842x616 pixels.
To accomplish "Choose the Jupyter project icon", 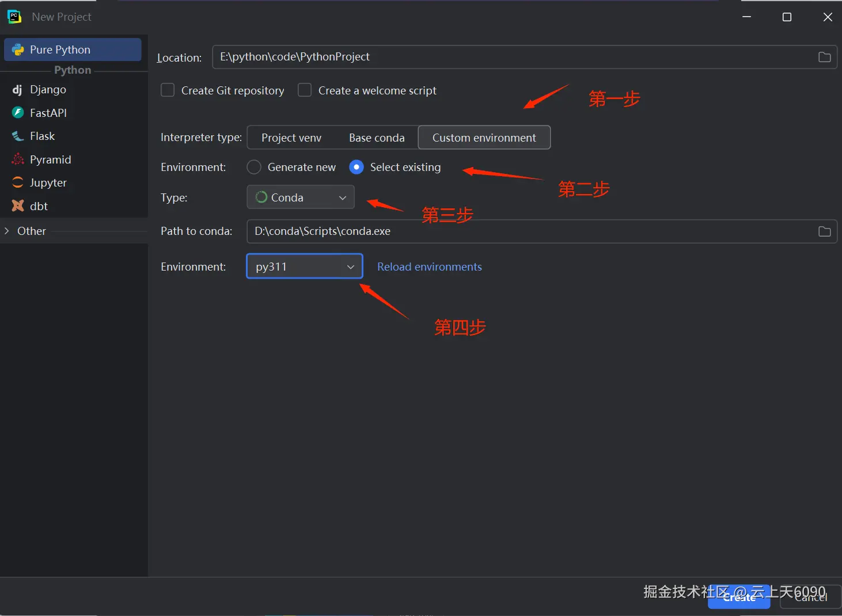I will click(18, 182).
